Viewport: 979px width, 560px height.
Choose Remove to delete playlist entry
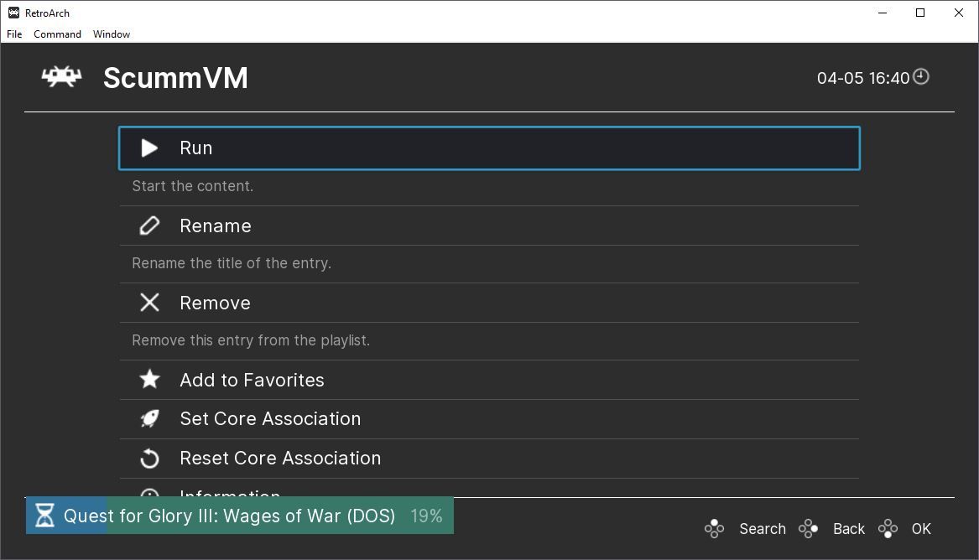coord(215,303)
